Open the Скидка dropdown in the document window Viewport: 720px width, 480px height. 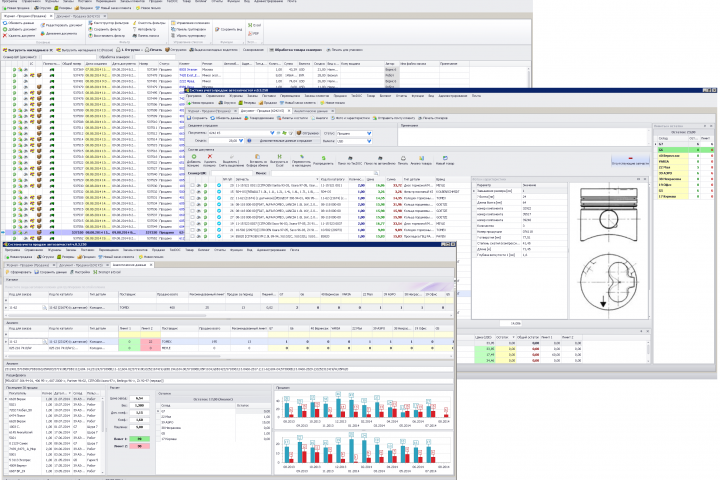pyautogui.click(x=241, y=141)
